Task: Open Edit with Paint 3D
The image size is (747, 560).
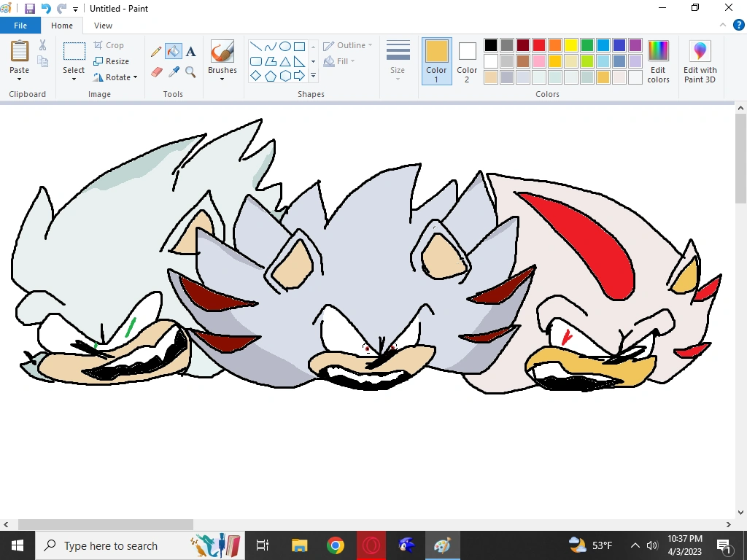Action: [x=700, y=61]
